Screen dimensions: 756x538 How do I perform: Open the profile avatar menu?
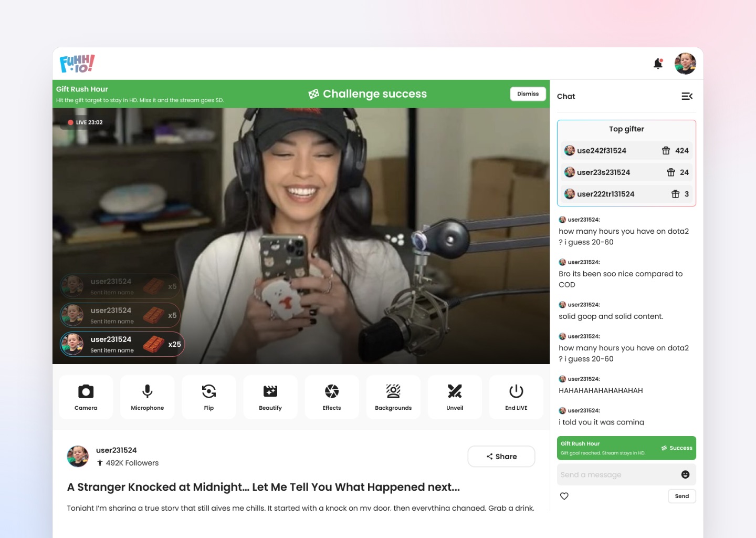pyautogui.click(x=685, y=64)
